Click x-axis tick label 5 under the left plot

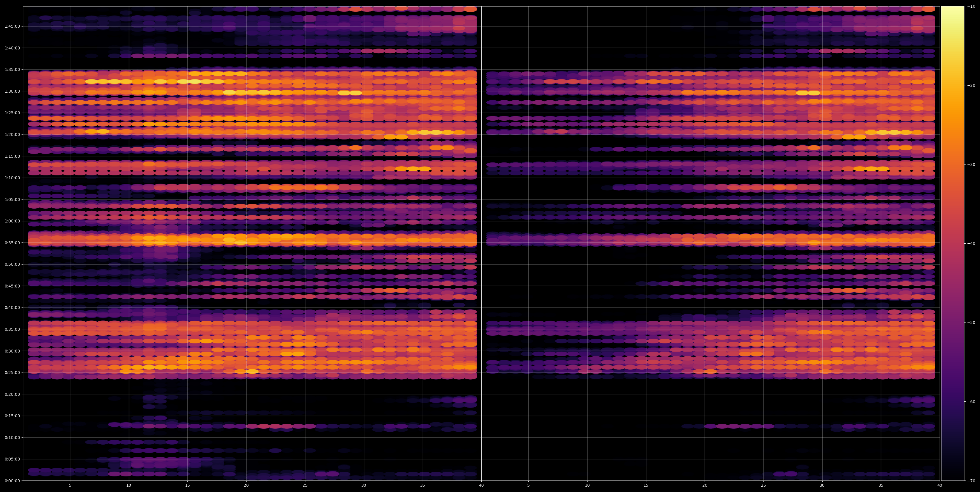point(70,486)
